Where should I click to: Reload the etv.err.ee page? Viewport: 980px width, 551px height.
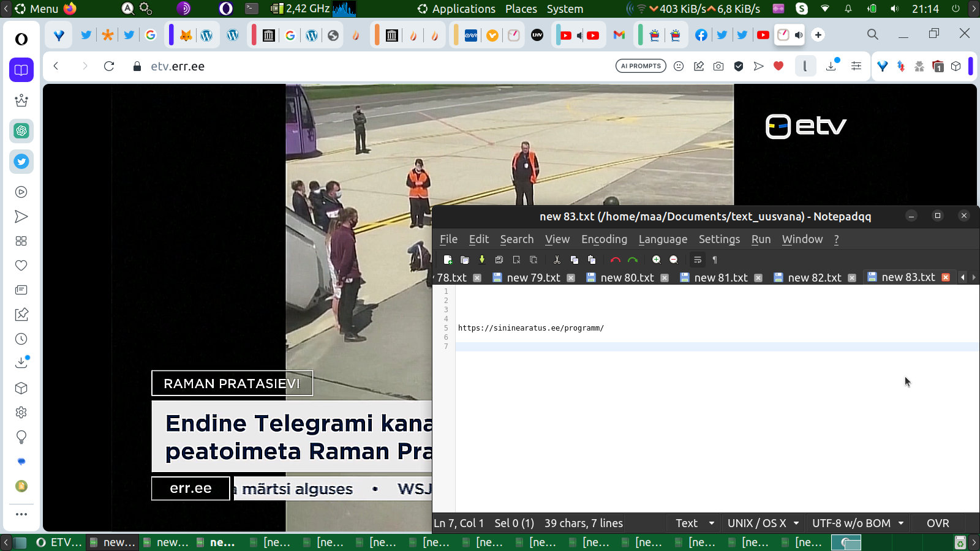point(109,66)
